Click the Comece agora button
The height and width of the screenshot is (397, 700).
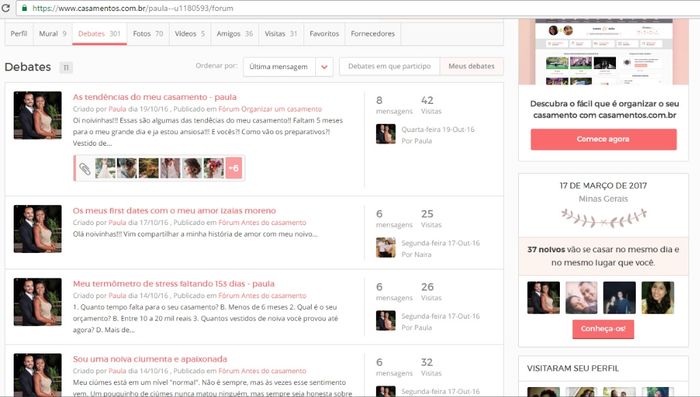coord(604,139)
